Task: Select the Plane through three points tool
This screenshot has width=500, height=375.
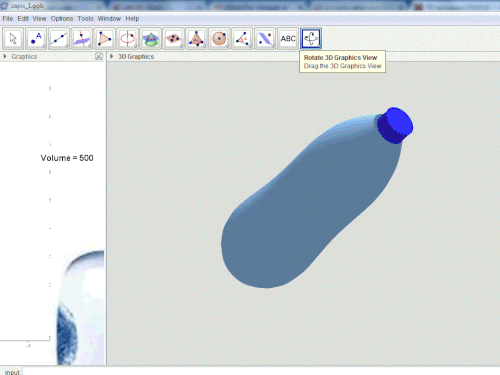Action: [x=173, y=39]
